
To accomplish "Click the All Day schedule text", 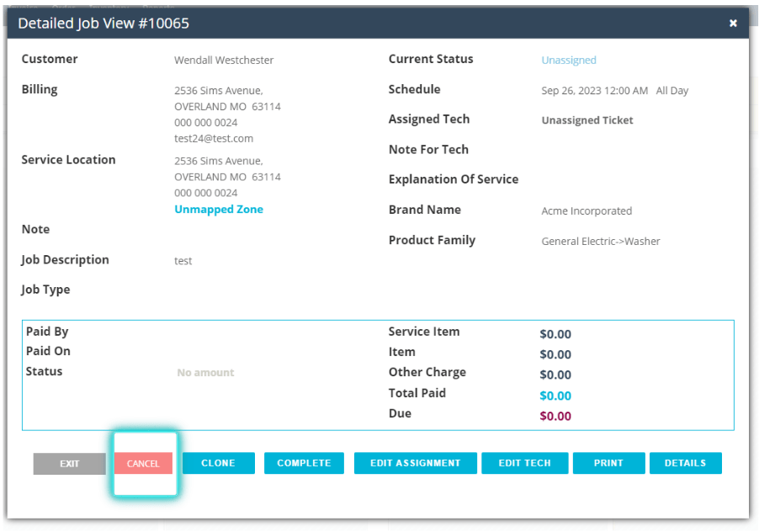I will 671,91.
